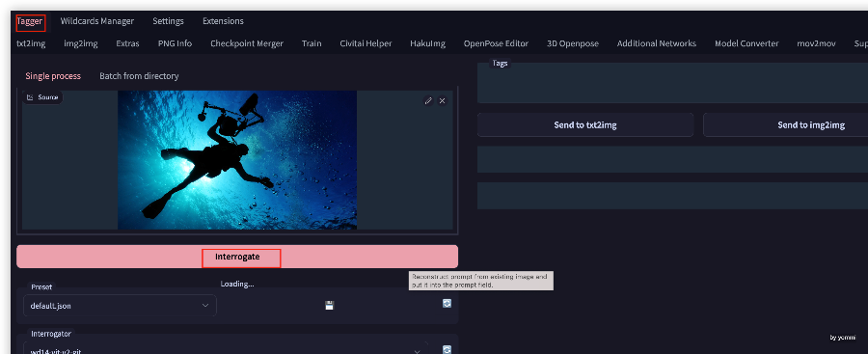868x354 pixels.
Task: Open the Wildcards Manager tab
Action: (96, 21)
